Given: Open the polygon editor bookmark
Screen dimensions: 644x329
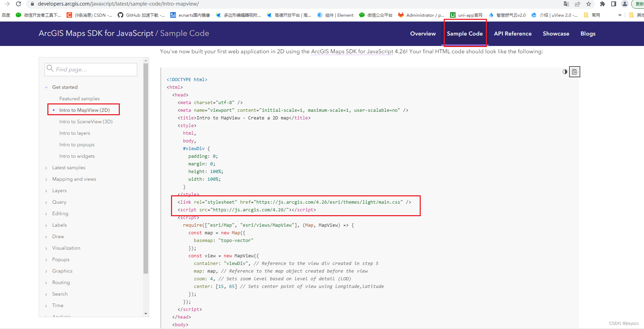Looking at the screenshot, I should [x=239, y=15].
